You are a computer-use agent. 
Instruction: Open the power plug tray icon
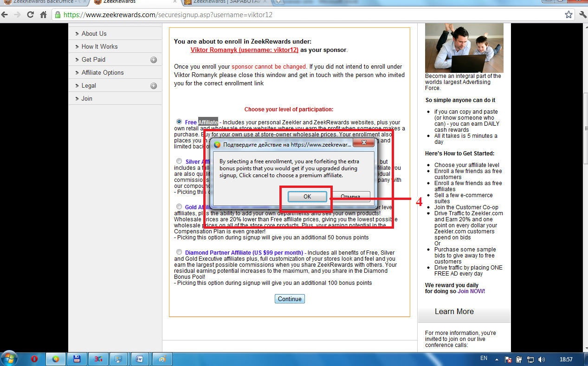tap(519, 359)
